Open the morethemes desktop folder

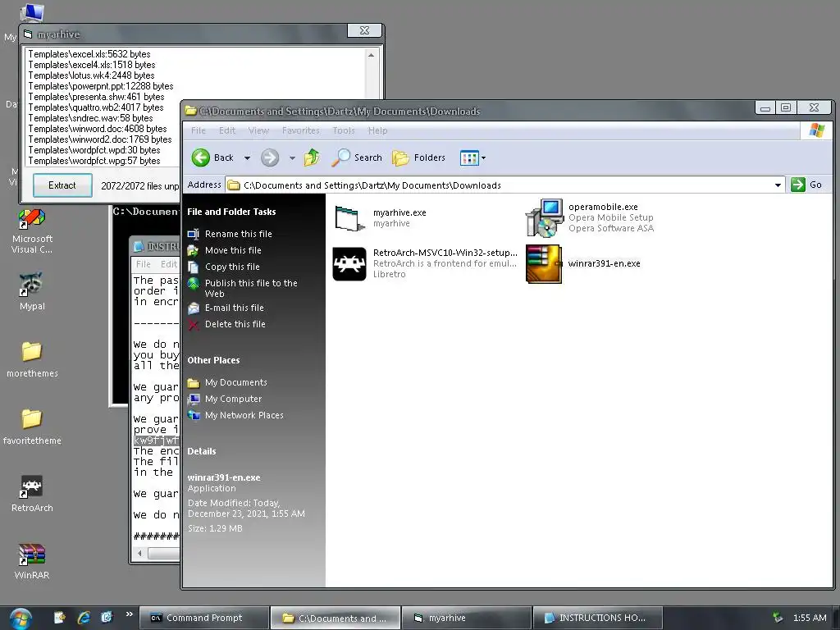click(x=32, y=359)
